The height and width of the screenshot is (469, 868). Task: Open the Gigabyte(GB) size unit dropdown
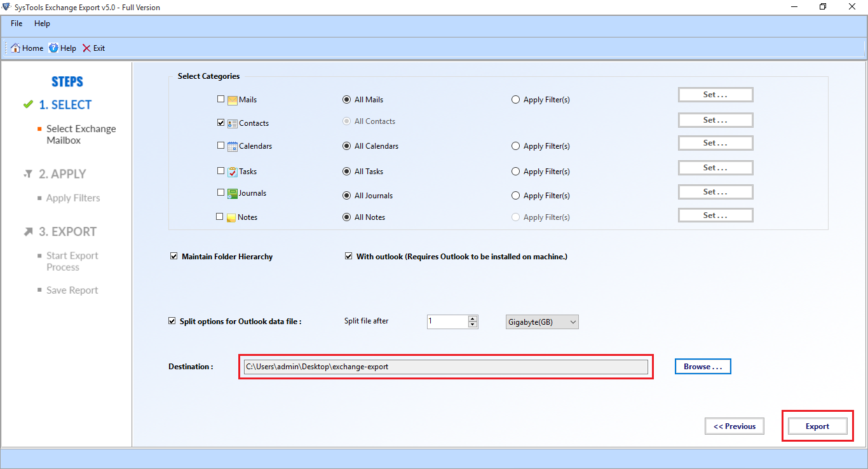coord(542,322)
